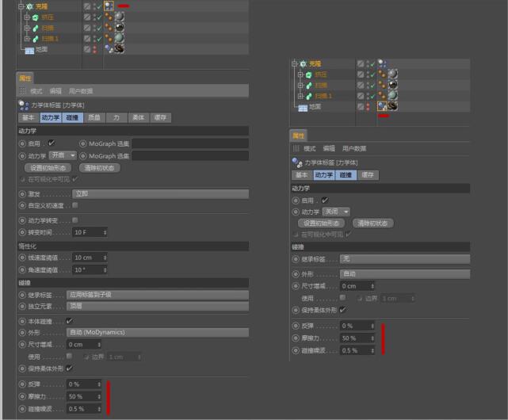The image size is (508, 420).
Task: Toggle the 启用 checkbox in right attributes panel
Action: pos(325,200)
